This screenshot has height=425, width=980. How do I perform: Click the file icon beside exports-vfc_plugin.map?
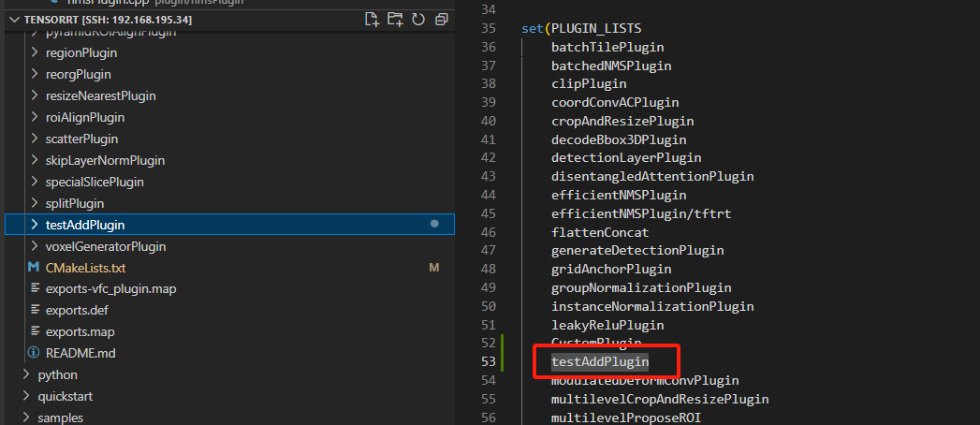click(x=35, y=288)
